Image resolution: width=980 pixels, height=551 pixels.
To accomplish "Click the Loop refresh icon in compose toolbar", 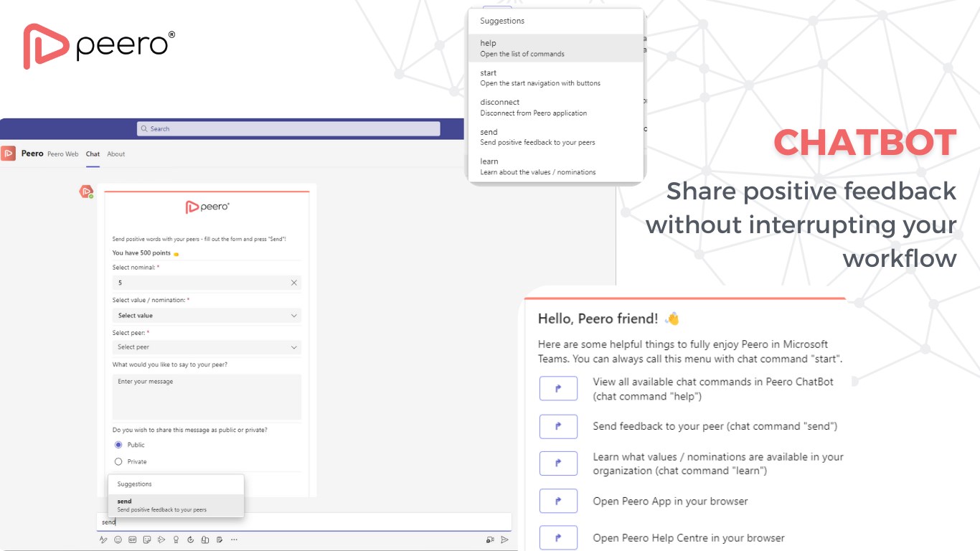I will coord(190,540).
